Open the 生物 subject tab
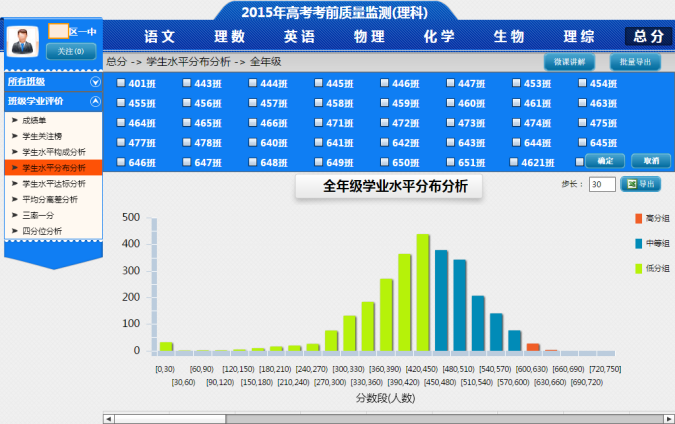Viewport: 675px width, 424px height. (509, 37)
